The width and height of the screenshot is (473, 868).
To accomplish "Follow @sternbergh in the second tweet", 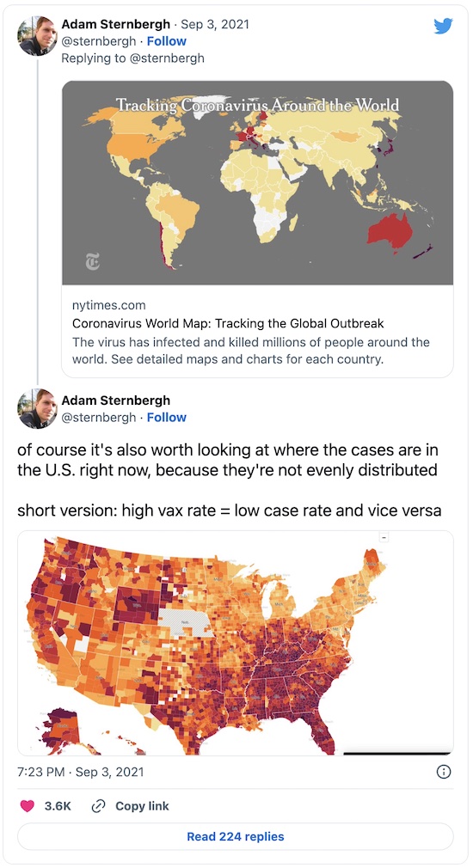I will [x=167, y=417].
